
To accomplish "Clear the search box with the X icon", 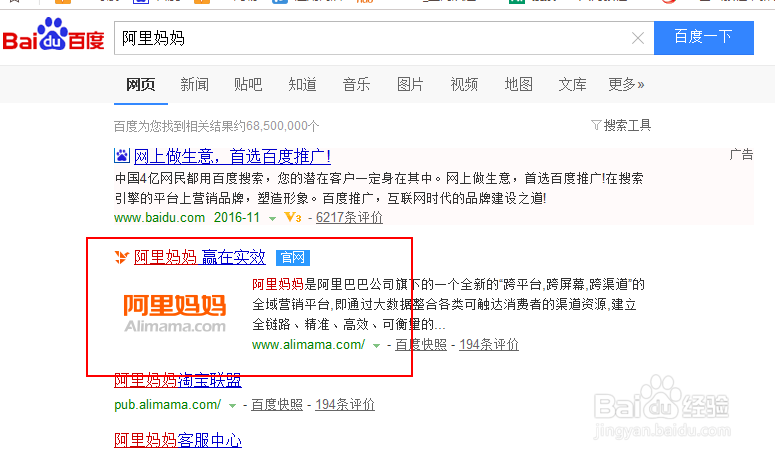I will point(638,38).
